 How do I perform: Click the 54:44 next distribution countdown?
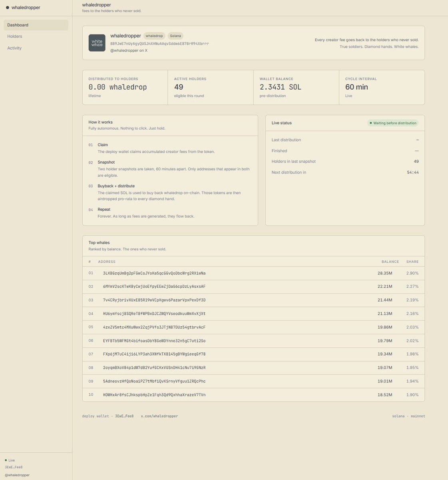413,172
